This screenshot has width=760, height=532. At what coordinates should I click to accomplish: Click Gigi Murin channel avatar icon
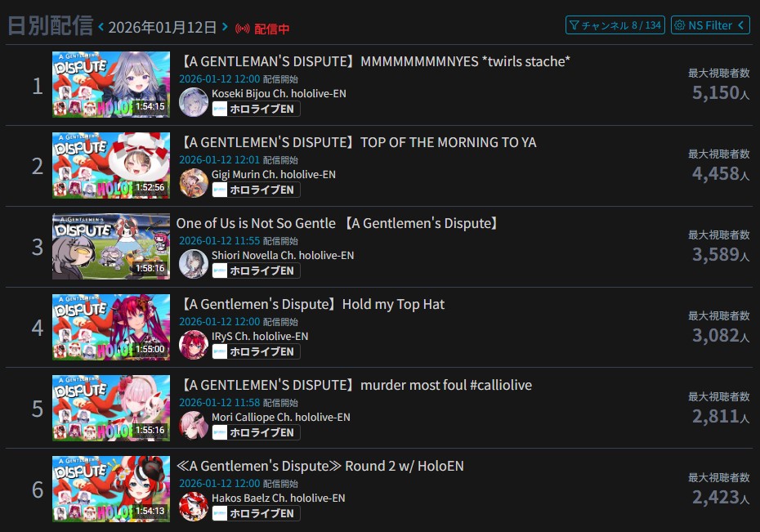pos(194,183)
